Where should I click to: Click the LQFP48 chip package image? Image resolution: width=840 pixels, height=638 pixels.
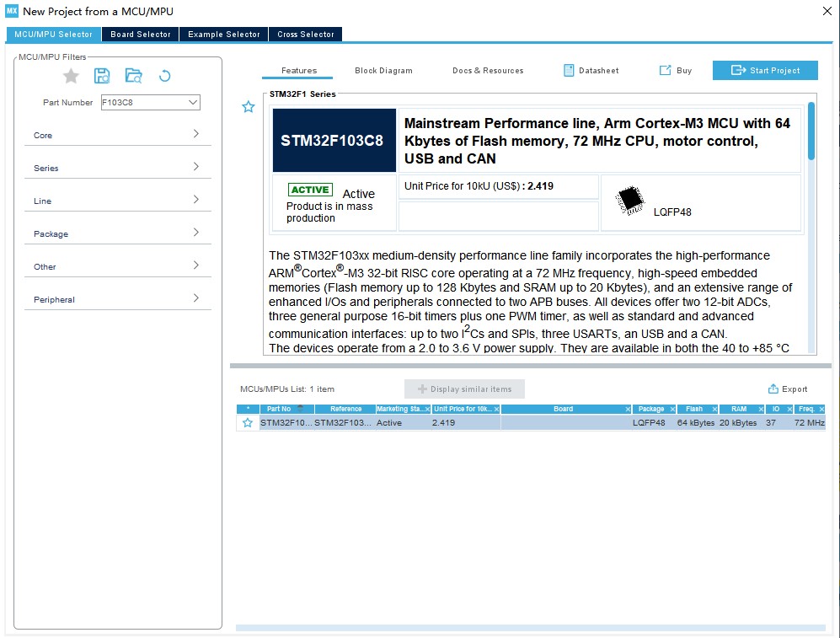tap(629, 201)
